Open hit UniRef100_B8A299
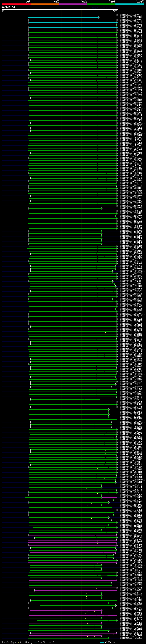The image size is (146, 644). coord(131,615)
